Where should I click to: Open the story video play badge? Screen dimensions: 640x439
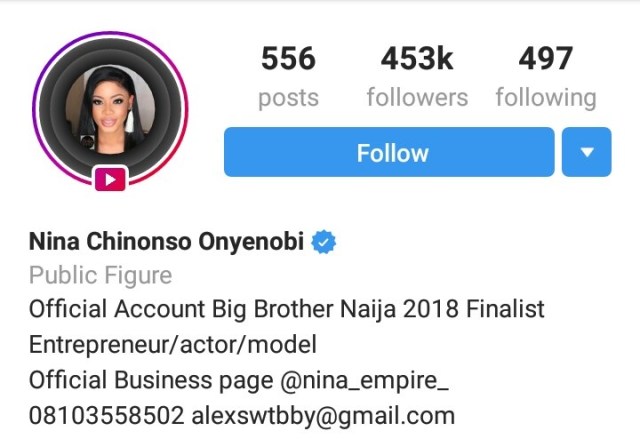[111, 179]
